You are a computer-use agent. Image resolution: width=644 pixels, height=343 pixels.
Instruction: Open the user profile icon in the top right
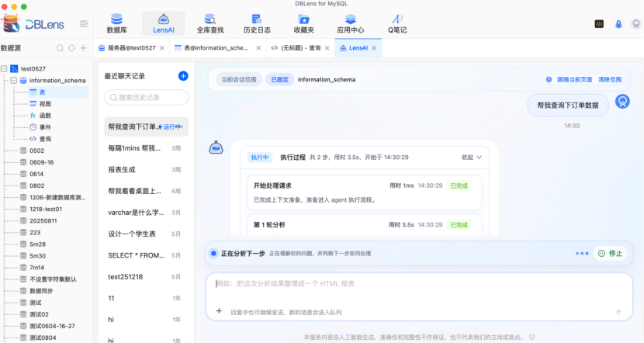(x=636, y=24)
